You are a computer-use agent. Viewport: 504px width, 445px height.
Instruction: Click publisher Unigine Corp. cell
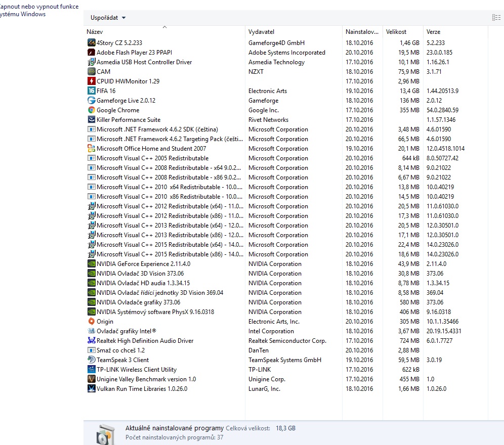pos(267,379)
